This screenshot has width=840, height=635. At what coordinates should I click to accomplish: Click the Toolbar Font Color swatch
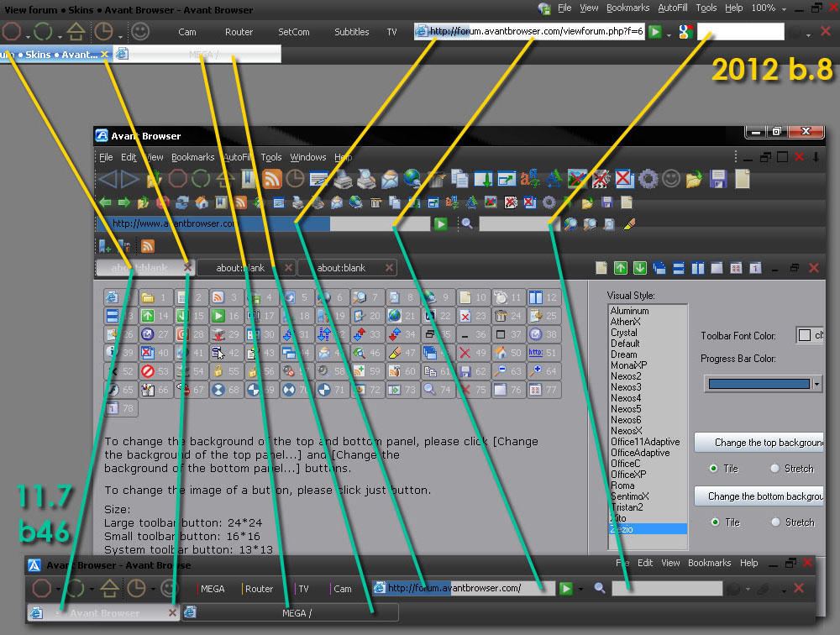804,335
